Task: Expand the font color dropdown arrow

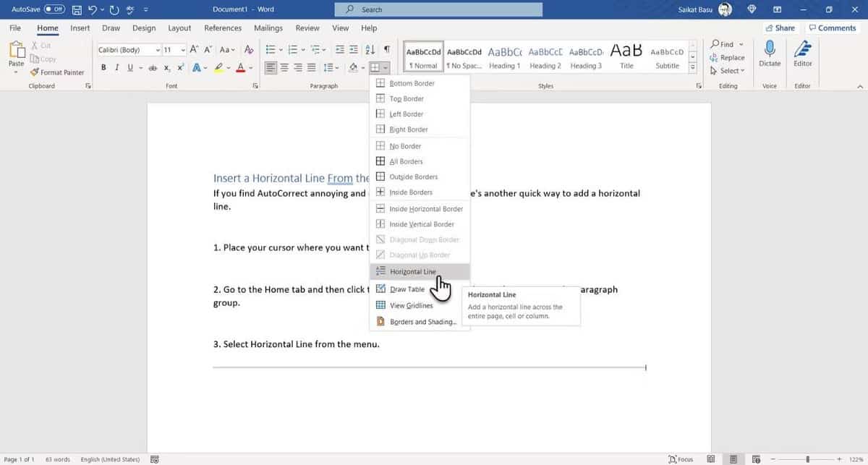Action: pos(251,67)
